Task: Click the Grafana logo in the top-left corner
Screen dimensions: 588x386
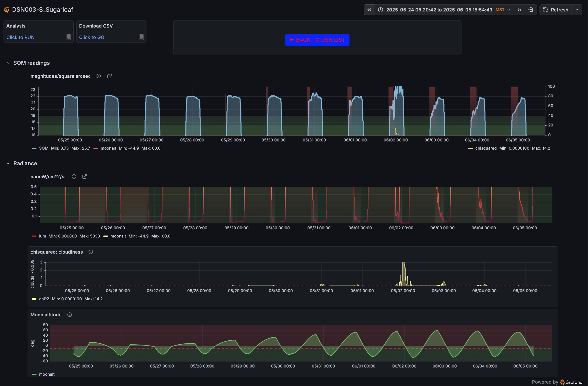Action: tap(6, 9)
